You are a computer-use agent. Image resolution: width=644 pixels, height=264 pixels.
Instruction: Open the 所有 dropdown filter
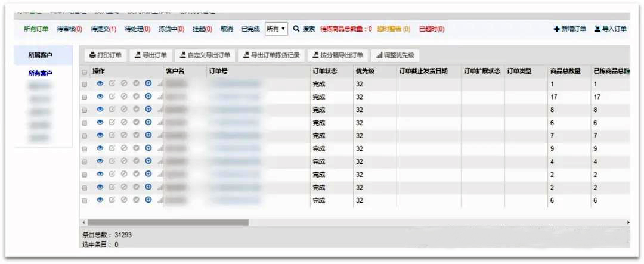[276, 29]
